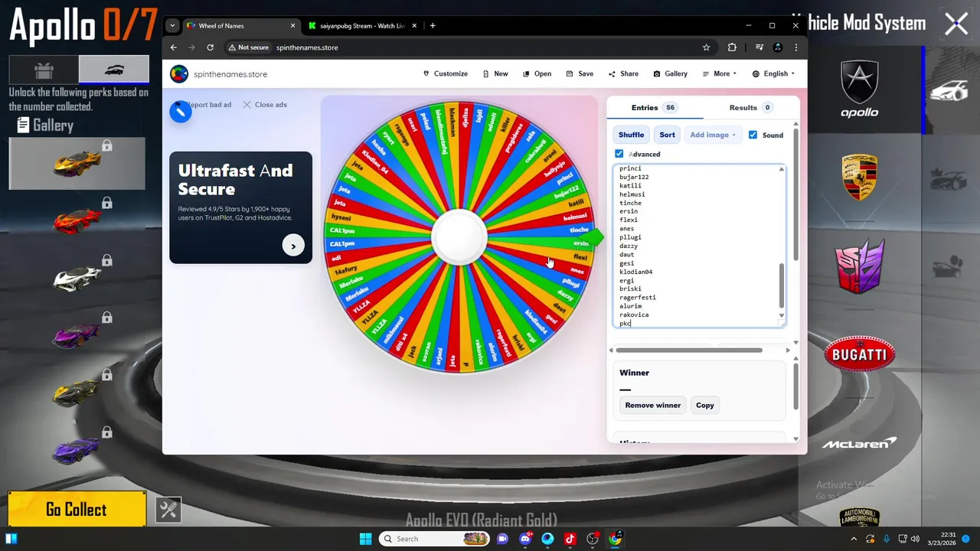Toggle the Advanced checkbox
Image resolution: width=980 pixels, height=551 pixels.
click(619, 154)
